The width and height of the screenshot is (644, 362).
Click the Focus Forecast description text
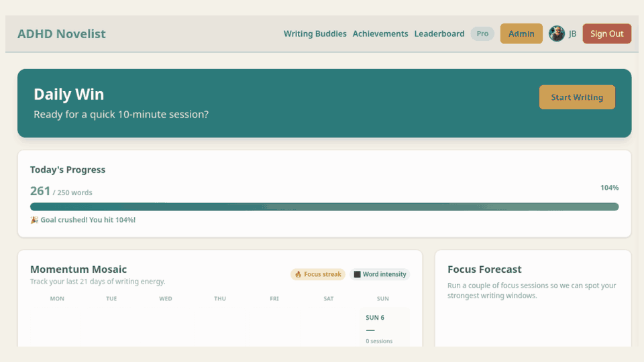[x=531, y=290]
